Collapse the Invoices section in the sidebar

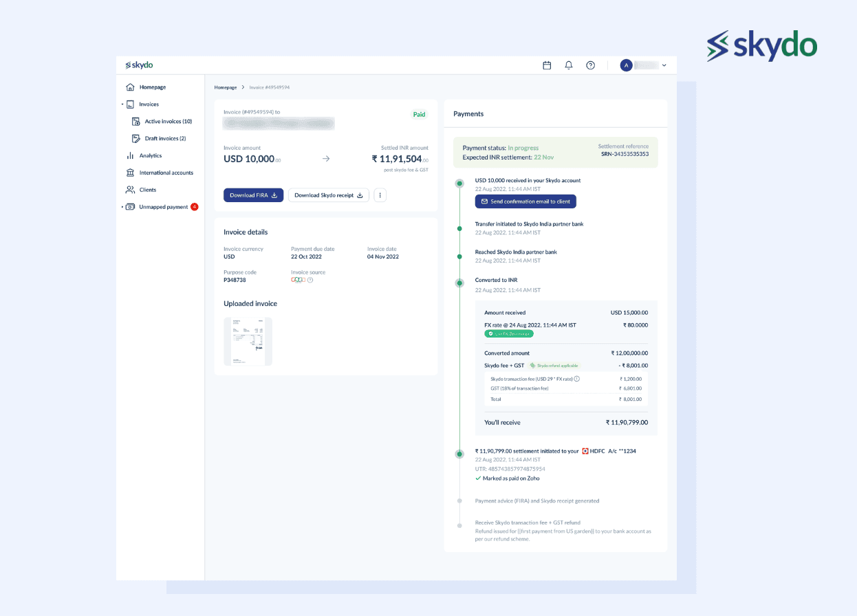pyautogui.click(x=122, y=104)
